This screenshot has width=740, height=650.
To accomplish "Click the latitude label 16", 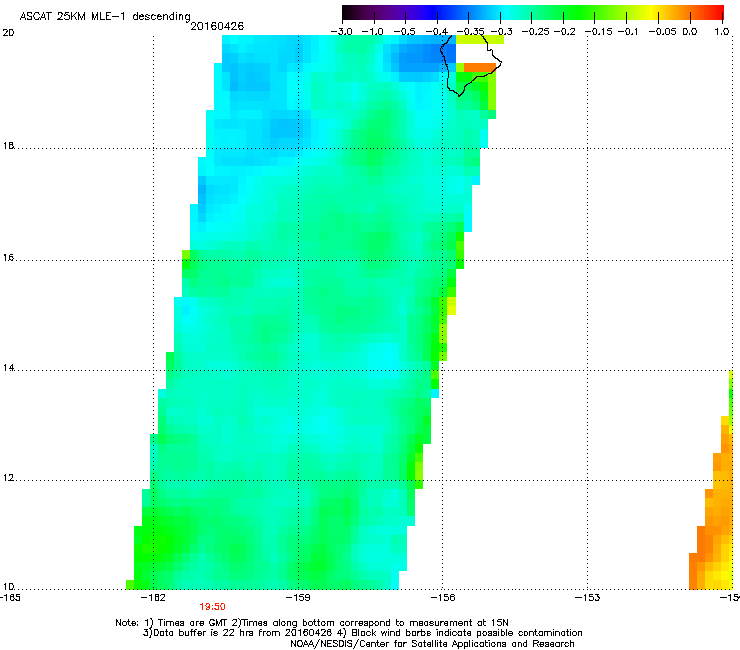I will pyautogui.click(x=8, y=258).
